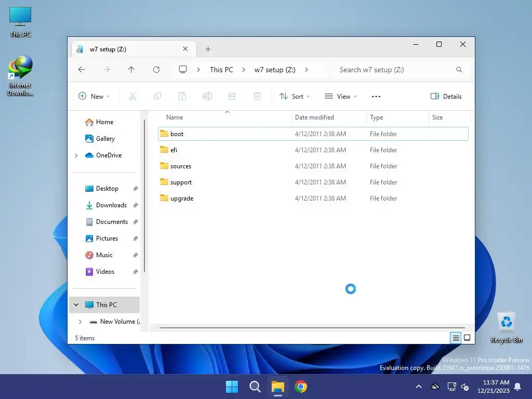The height and width of the screenshot is (399, 532).
Task: Select the support folder
Action: pos(313,182)
